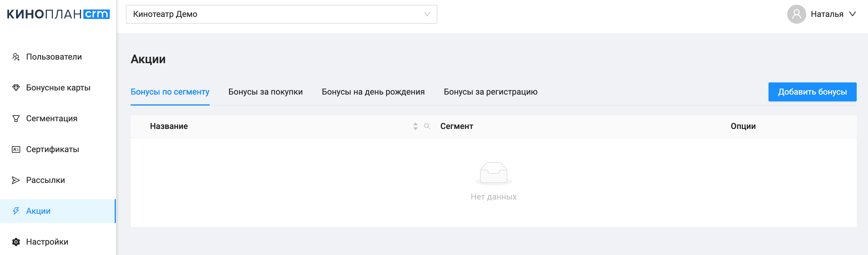Click the Кинопланcrm logo
This screenshot has height=255, width=868.
coord(58,14)
